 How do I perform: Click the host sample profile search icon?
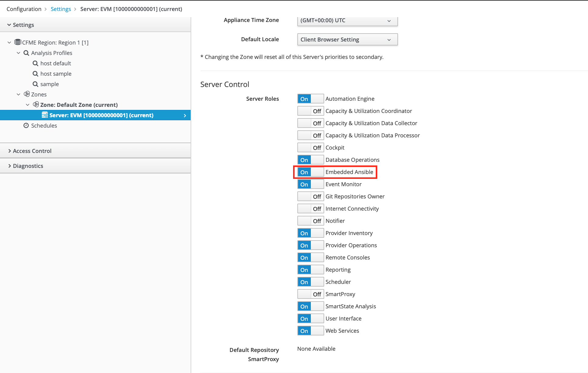click(x=35, y=74)
